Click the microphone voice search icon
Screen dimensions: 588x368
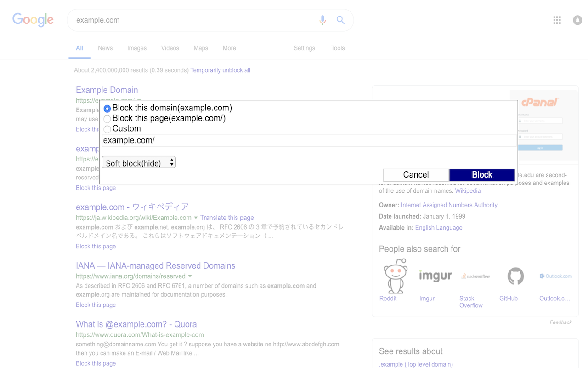point(322,20)
